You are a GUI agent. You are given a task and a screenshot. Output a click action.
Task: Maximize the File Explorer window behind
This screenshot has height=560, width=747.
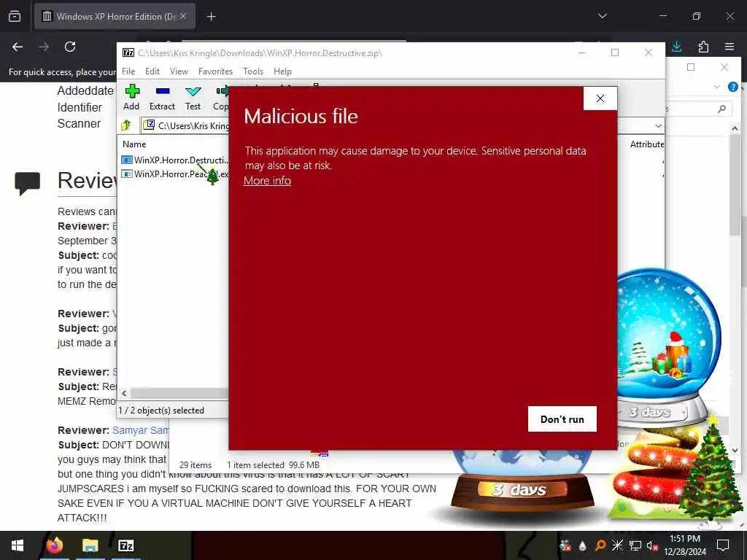(x=691, y=67)
